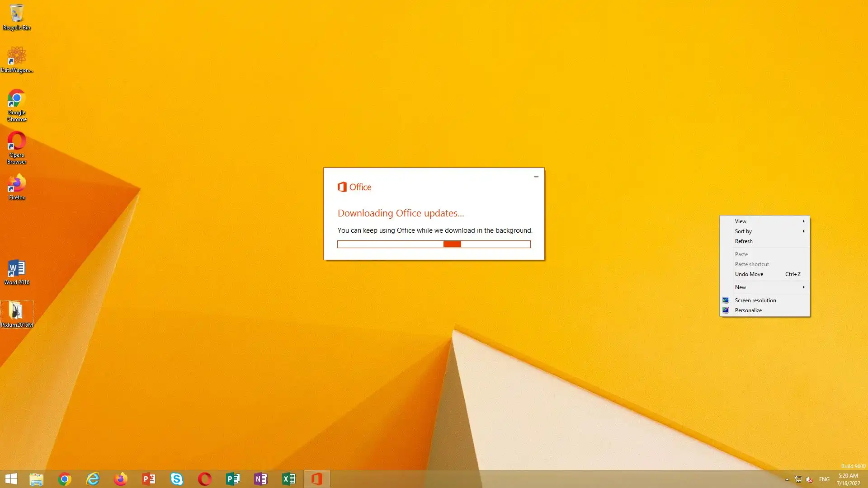Open the Windows Start button
This screenshot has width=868, height=488.
(11, 479)
